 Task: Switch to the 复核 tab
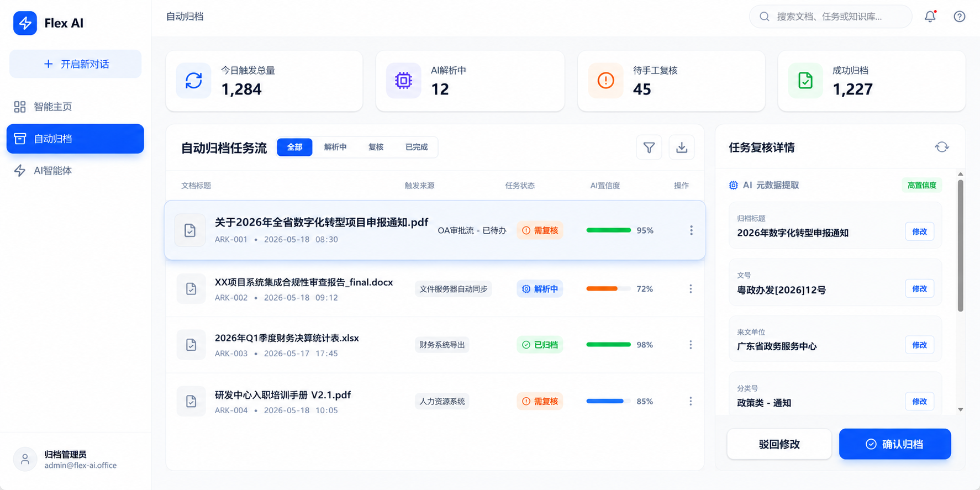[x=376, y=147]
